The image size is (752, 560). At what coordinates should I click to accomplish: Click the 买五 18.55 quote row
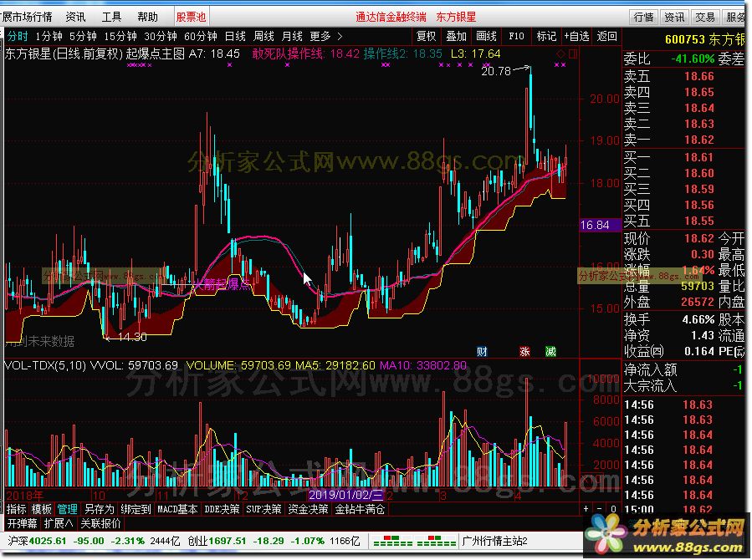click(669, 221)
